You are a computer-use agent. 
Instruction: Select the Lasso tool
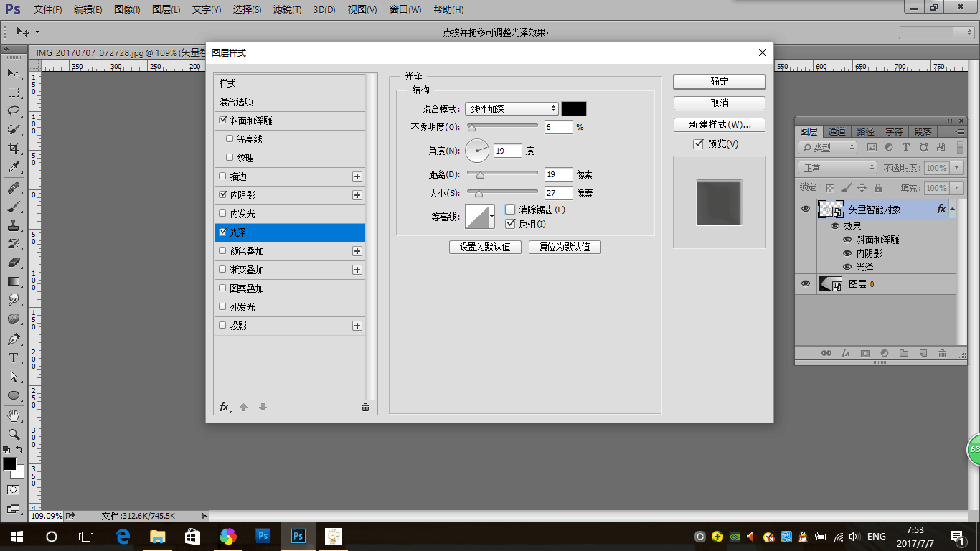(14, 110)
